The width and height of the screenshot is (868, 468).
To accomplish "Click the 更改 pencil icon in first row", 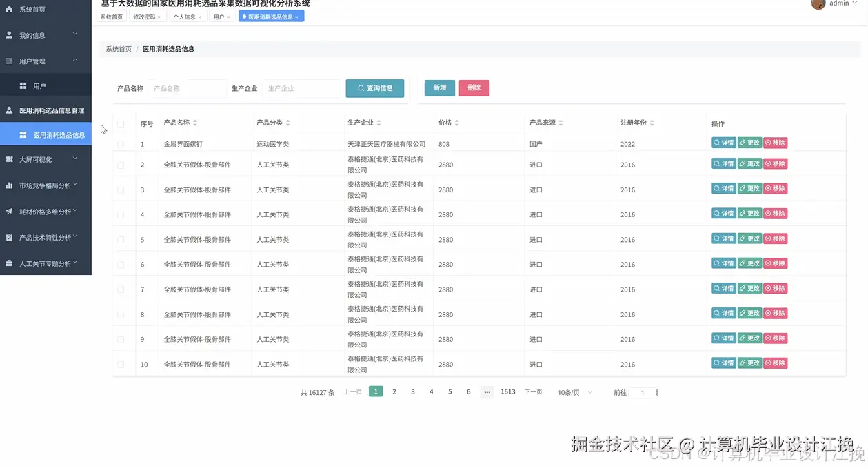I will (x=742, y=143).
